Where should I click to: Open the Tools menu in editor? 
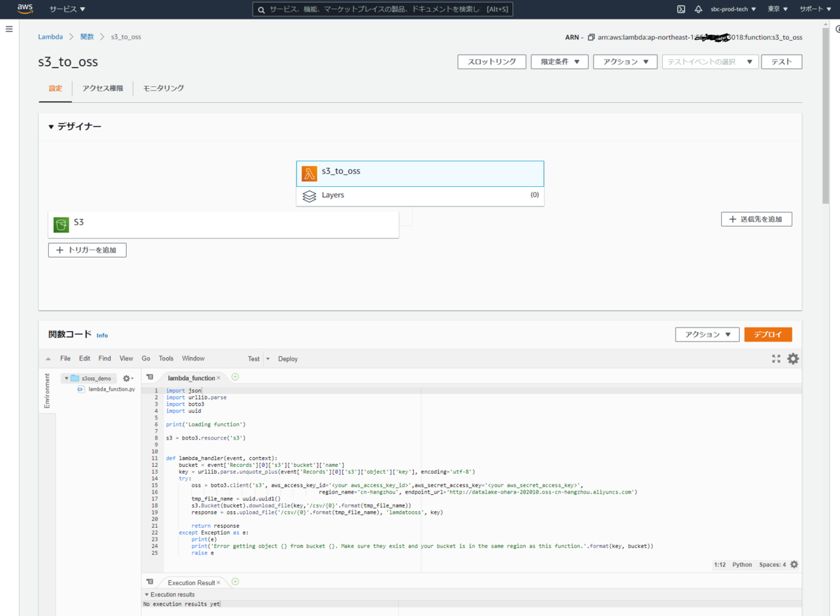point(166,358)
